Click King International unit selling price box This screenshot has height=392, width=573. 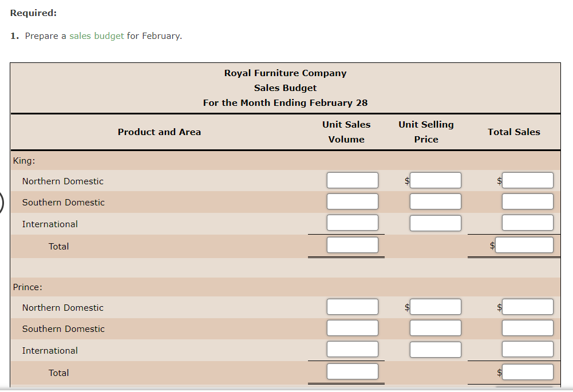[435, 223]
